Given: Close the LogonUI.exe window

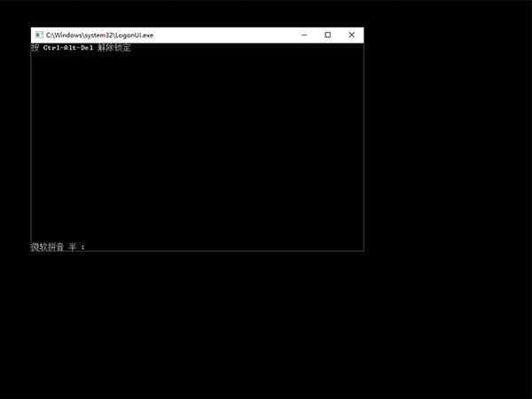Looking at the screenshot, I should click(x=351, y=35).
